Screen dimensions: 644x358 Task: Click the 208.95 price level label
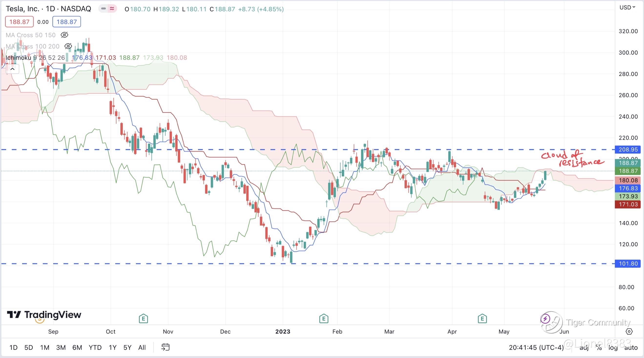click(x=628, y=149)
